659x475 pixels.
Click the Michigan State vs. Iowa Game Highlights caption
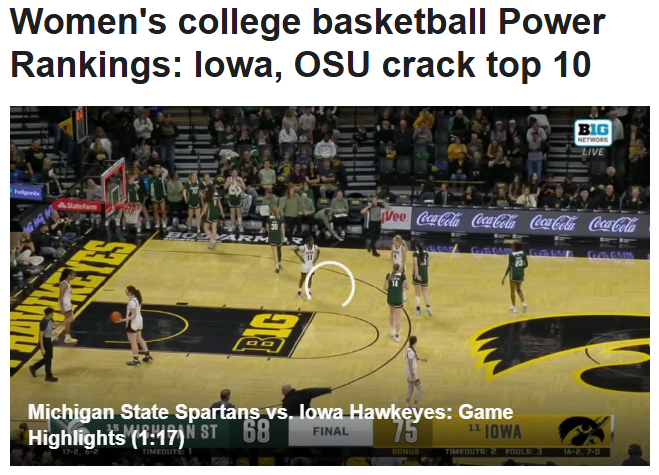point(271,425)
